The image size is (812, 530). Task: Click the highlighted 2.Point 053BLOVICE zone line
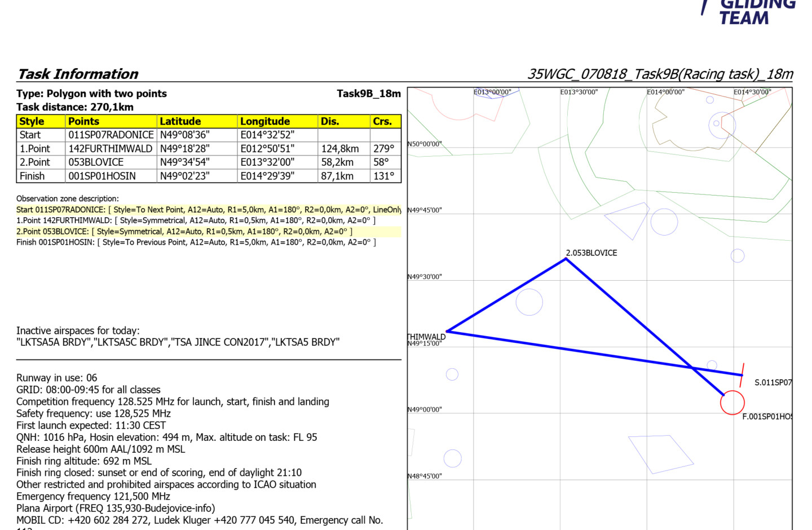tap(184, 232)
